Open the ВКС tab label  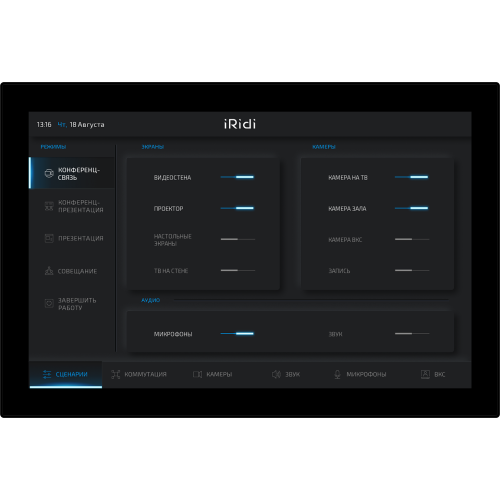click(x=440, y=374)
